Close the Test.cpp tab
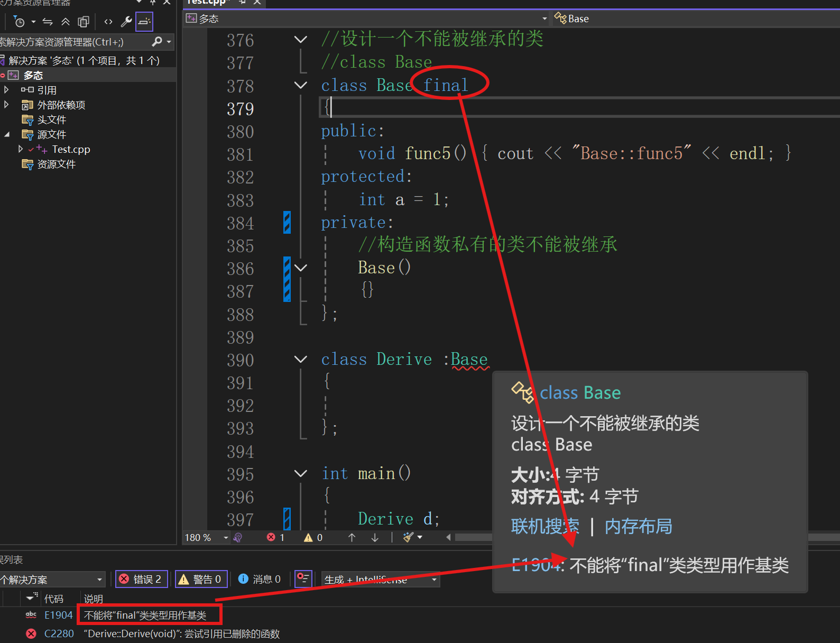Screen dimensions: 840x643 (257, 2)
